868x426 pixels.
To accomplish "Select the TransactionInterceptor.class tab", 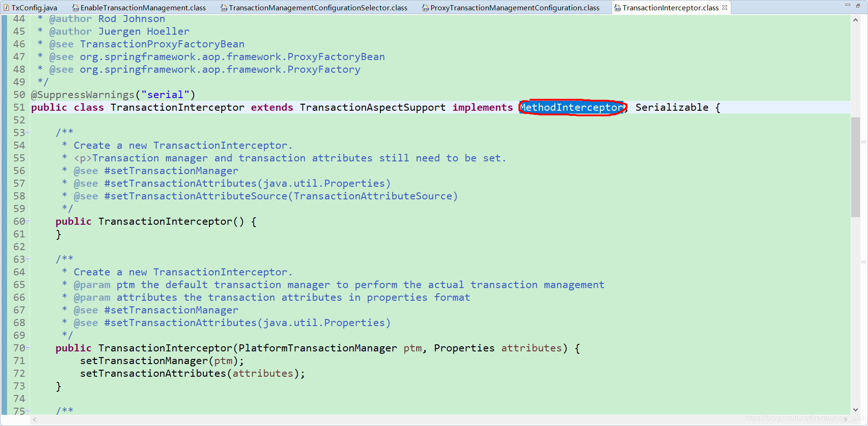I will click(670, 8).
